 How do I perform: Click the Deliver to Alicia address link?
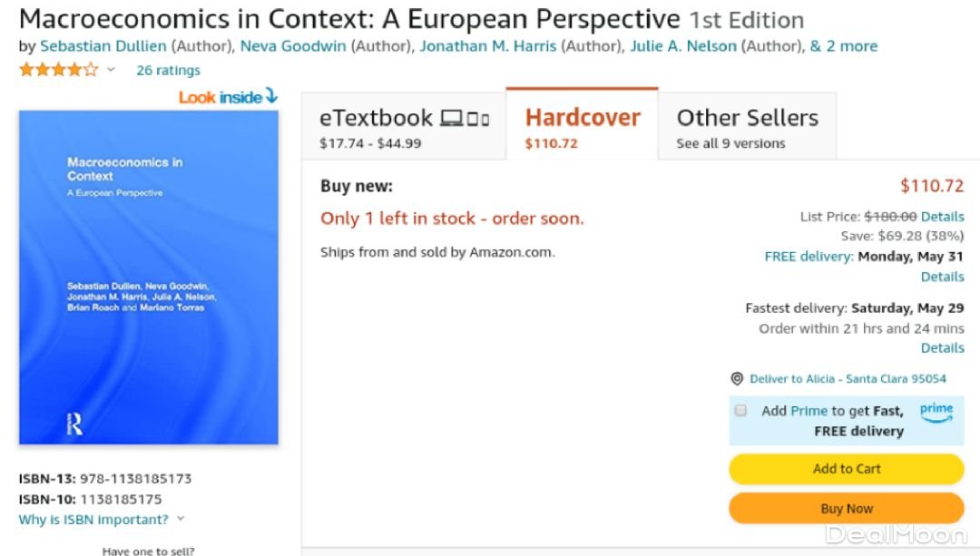point(848,379)
